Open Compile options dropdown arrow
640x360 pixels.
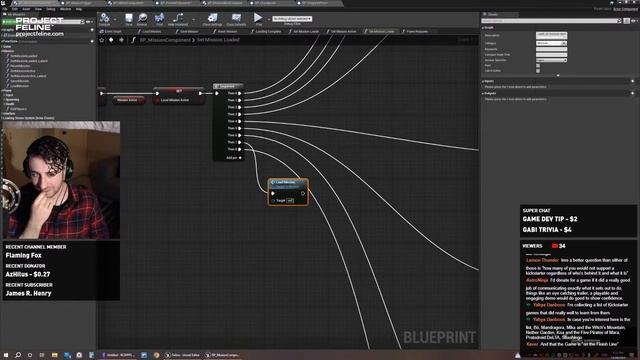click(x=115, y=19)
